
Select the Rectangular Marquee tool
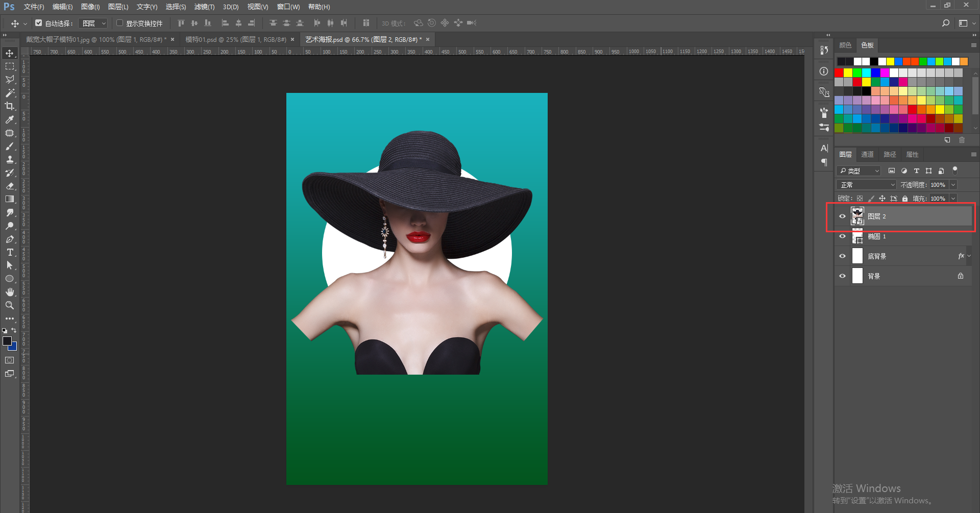(10, 66)
